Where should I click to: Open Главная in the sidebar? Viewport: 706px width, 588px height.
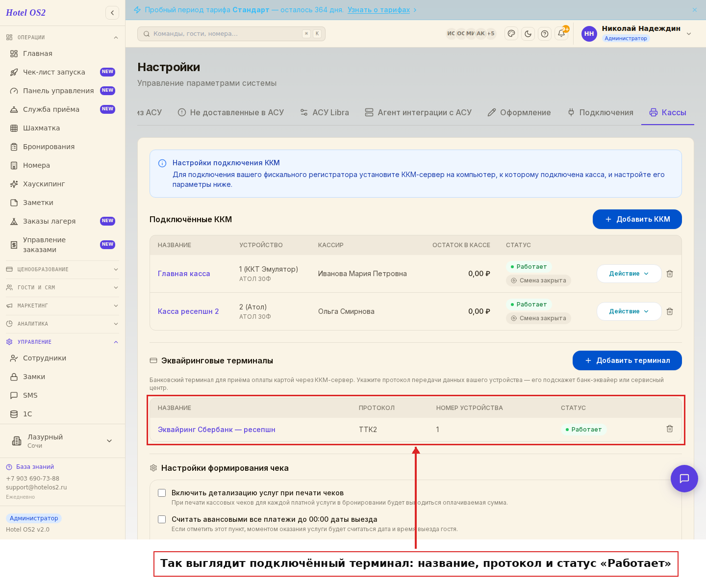click(x=63, y=53)
